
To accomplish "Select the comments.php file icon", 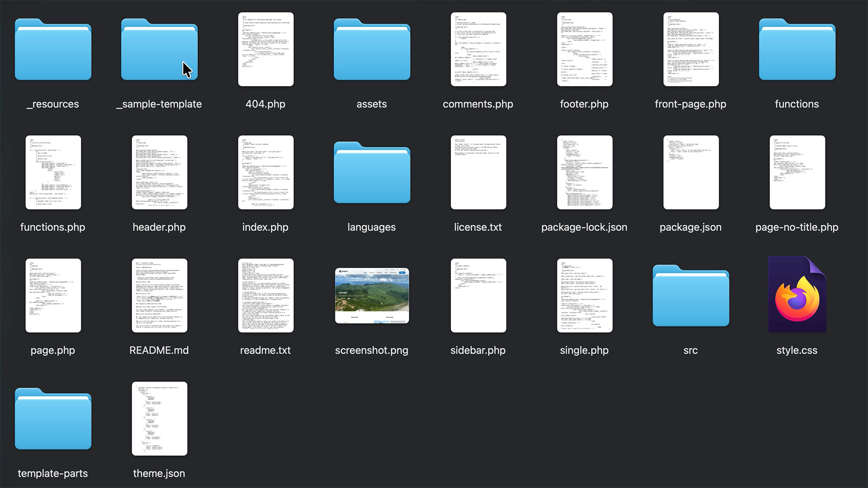I will pyautogui.click(x=478, y=49).
